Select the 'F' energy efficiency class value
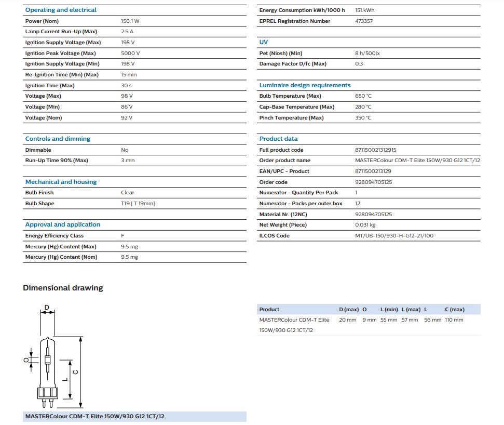This screenshot has width=504, height=425. [123, 235]
